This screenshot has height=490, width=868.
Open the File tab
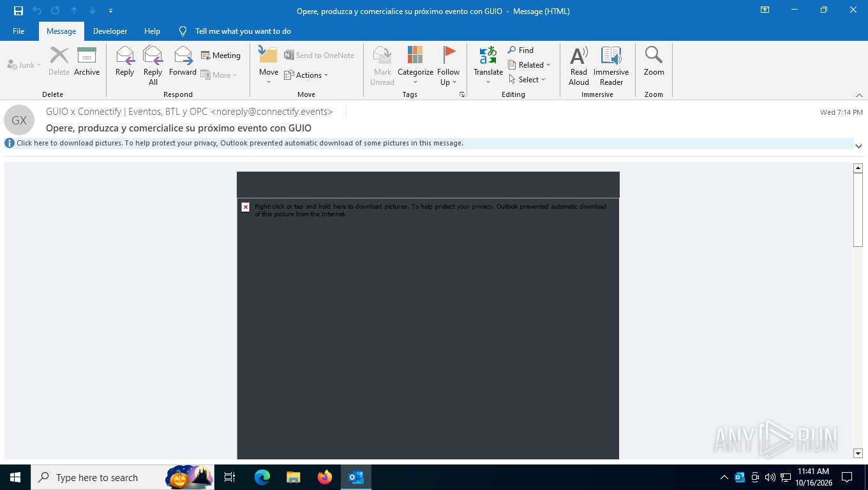click(x=19, y=31)
